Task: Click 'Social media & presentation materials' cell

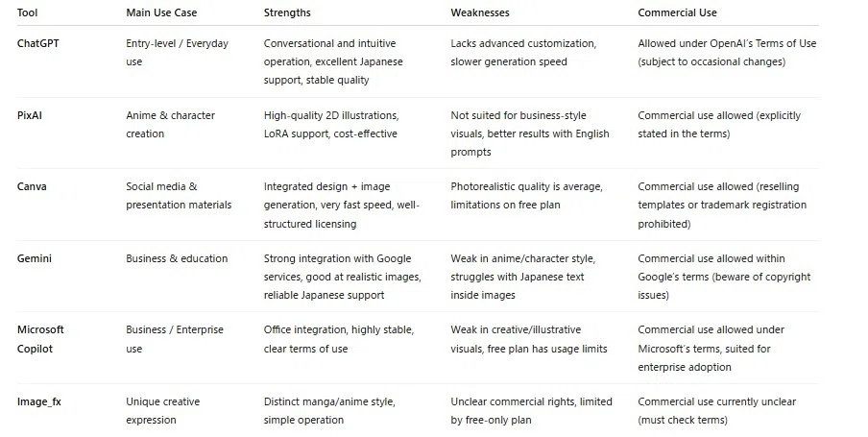Action: 179,196
